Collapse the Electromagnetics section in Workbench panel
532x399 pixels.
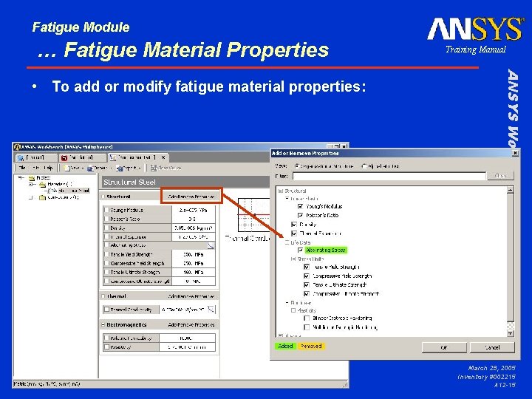pos(103,324)
